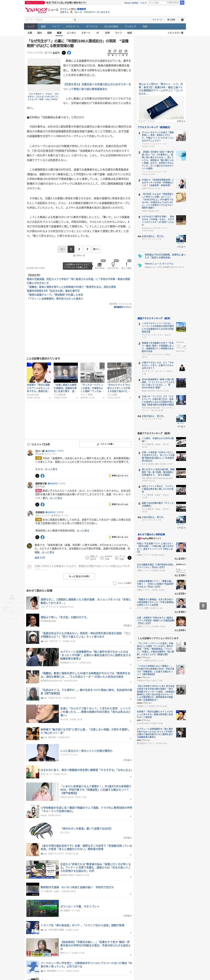This screenshot has width=210, height=980.
Task: Click the なるほど reaction with 154
Action: click(107, 558)
